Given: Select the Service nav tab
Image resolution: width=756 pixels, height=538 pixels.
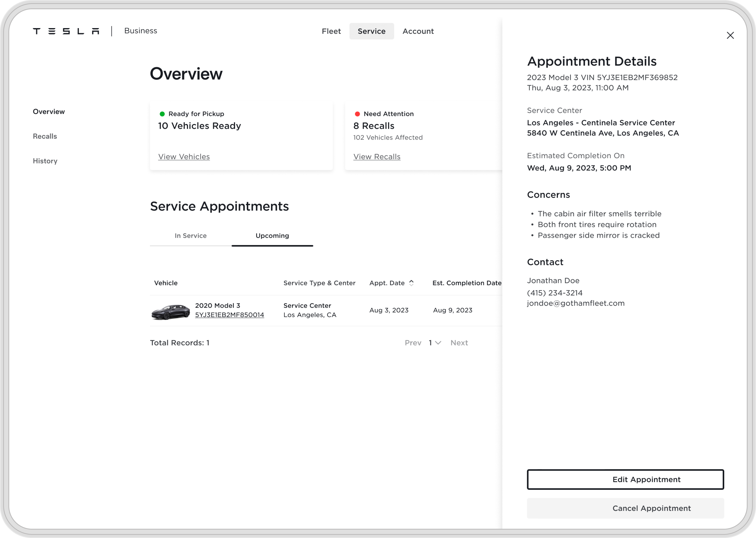Looking at the screenshot, I should (x=371, y=31).
